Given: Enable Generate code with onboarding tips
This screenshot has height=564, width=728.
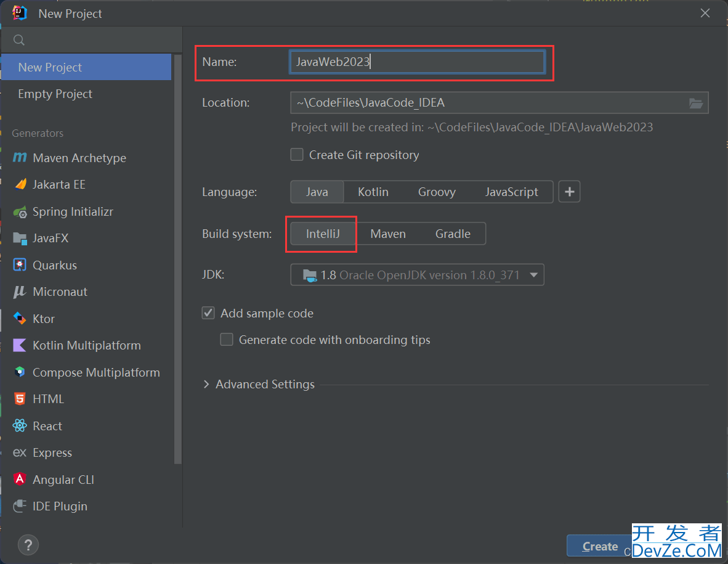Looking at the screenshot, I should 227,340.
